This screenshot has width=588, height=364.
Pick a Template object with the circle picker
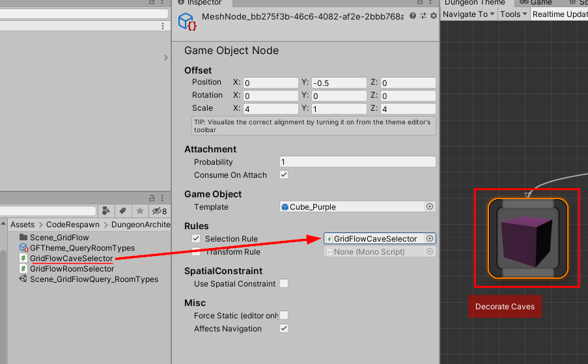(430, 206)
